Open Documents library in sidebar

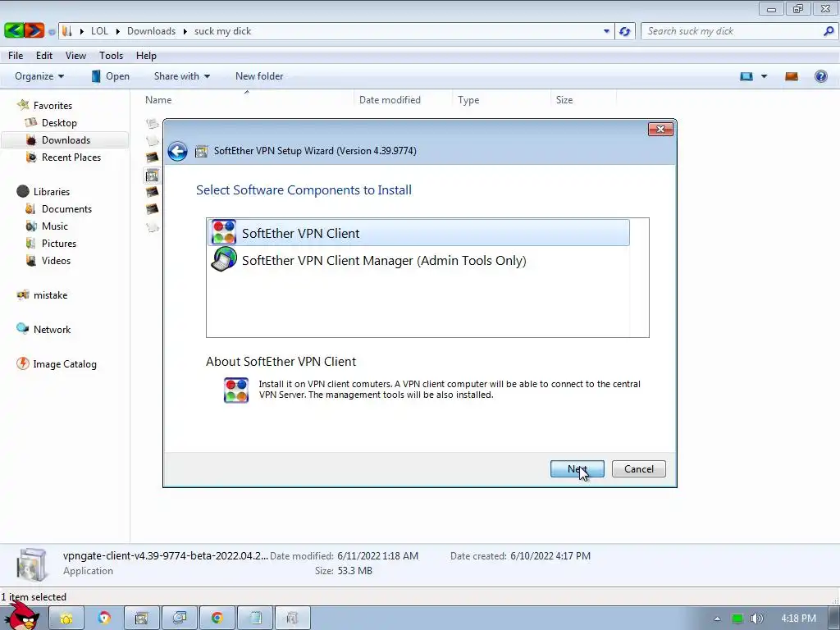tap(66, 209)
